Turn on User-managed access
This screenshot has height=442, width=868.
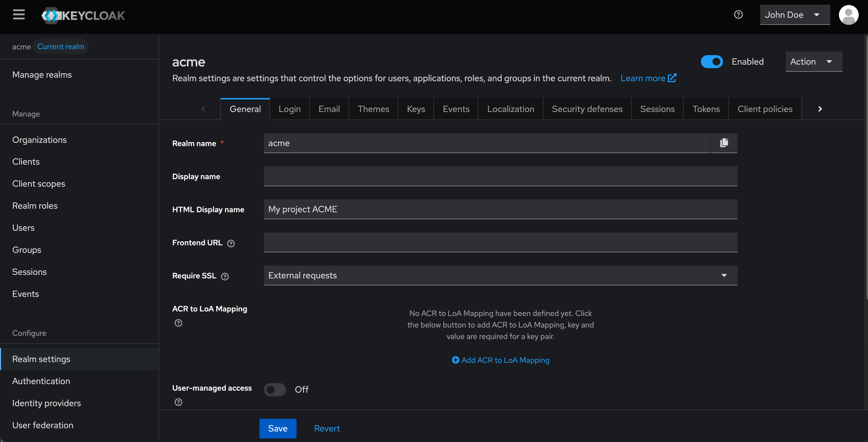click(275, 389)
